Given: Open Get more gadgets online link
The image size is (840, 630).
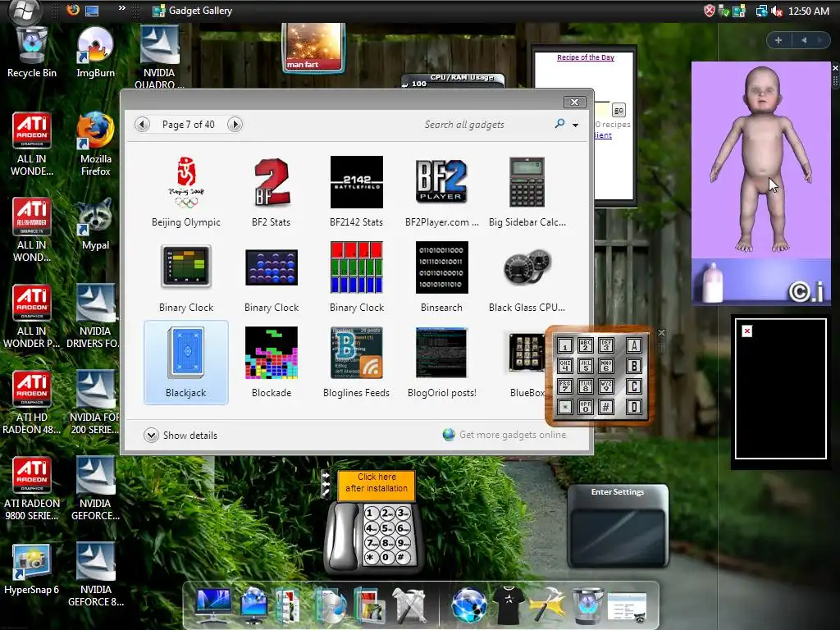Looking at the screenshot, I should 504,435.
